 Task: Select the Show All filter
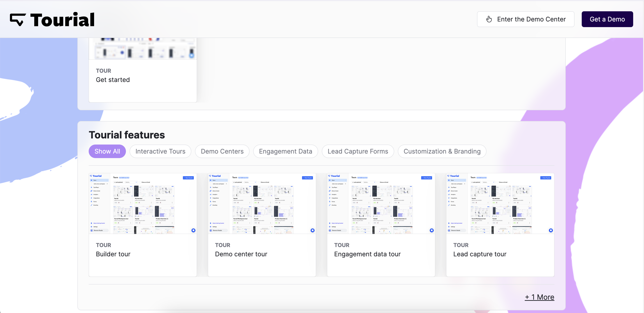pos(107,151)
